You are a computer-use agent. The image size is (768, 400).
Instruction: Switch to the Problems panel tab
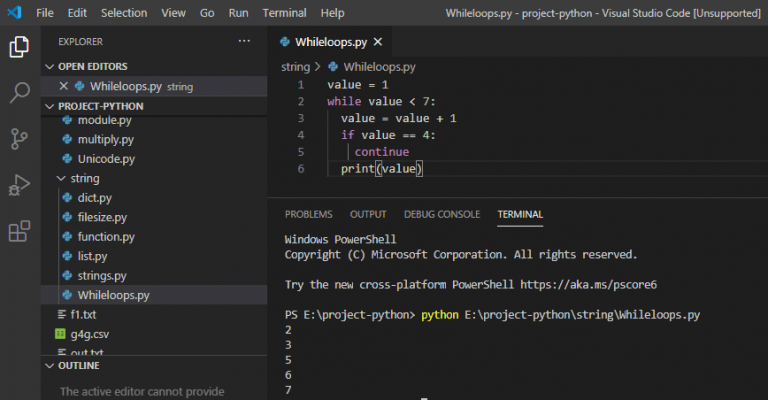click(x=309, y=214)
